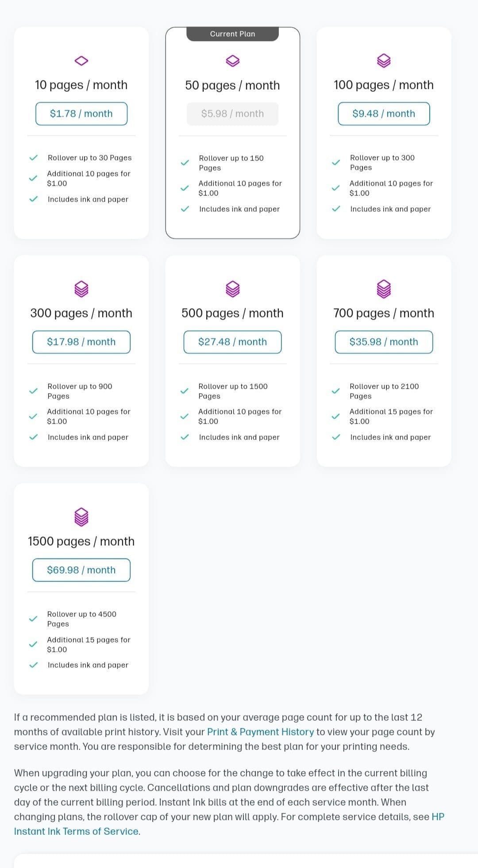Choose the $35.98 / month plan

pyautogui.click(x=384, y=342)
